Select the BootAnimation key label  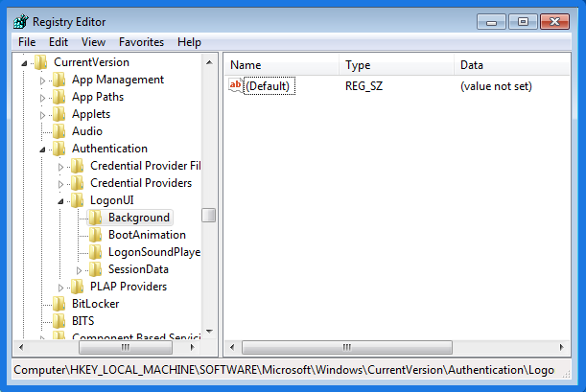tap(148, 235)
